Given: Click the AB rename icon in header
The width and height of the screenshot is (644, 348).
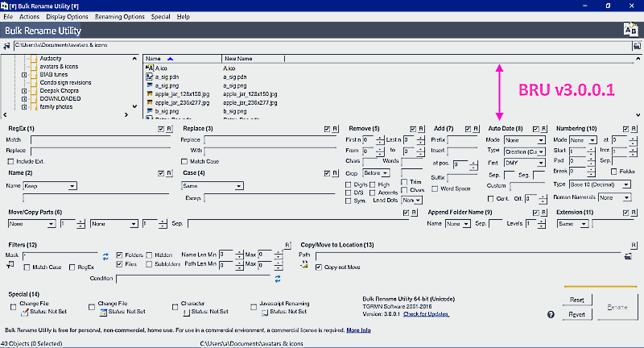Looking at the screenshot, I should coord(630,30).
